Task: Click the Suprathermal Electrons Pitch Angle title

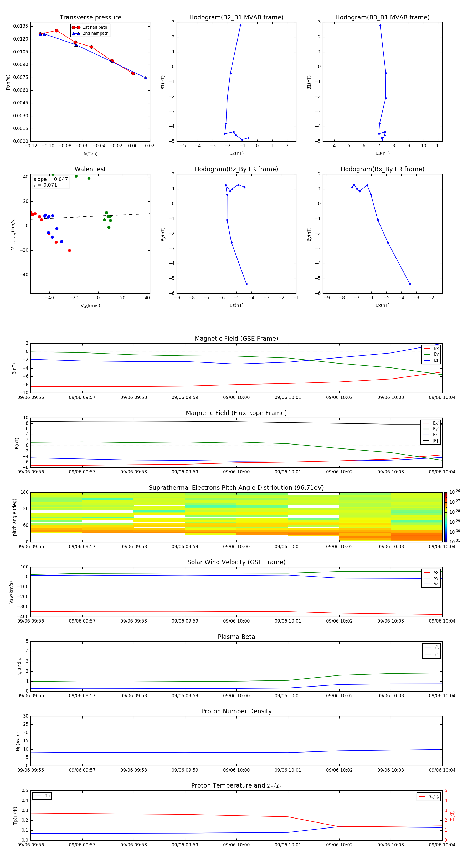Action: 236,488
